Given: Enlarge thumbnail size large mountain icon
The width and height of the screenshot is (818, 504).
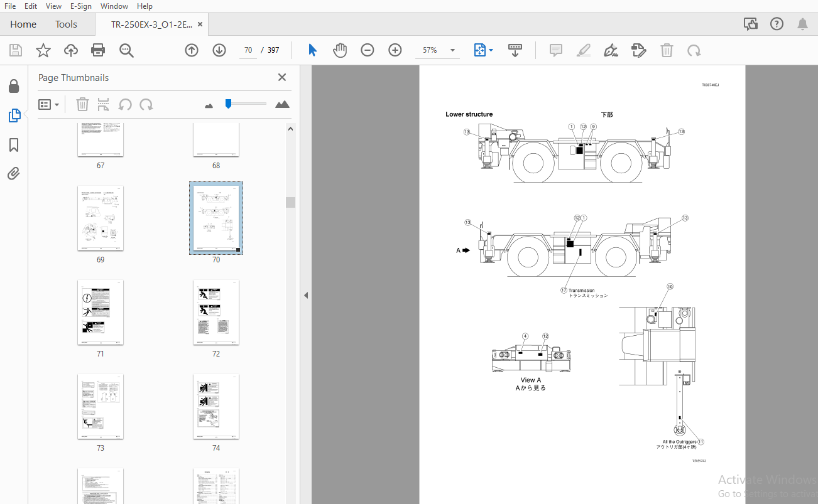Looking at the screenshot, I should [x=283, y=104].
